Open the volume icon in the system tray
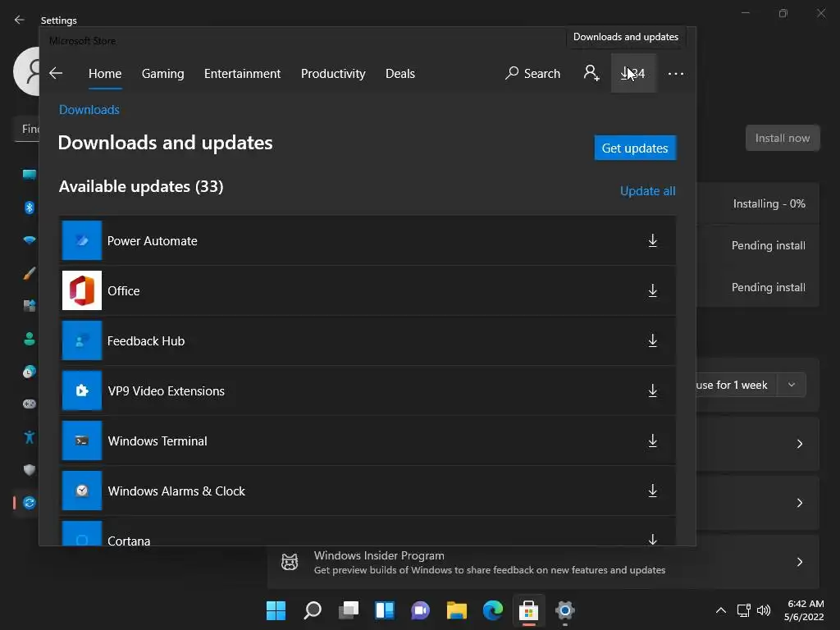Image resolution: width=840 pixels, height=630 pixels. tap(764, 610)
